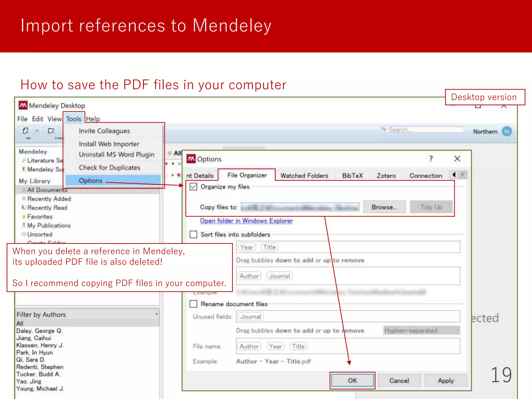Open the Tools menu
532x399 pixels.
(x=74, y=119)
